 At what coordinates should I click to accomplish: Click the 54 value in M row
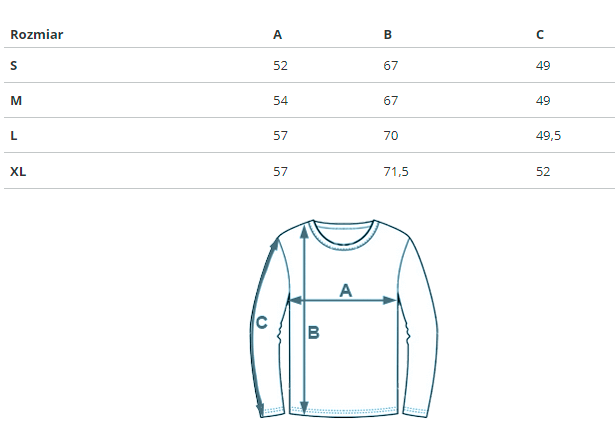click(x=280, y=101)
